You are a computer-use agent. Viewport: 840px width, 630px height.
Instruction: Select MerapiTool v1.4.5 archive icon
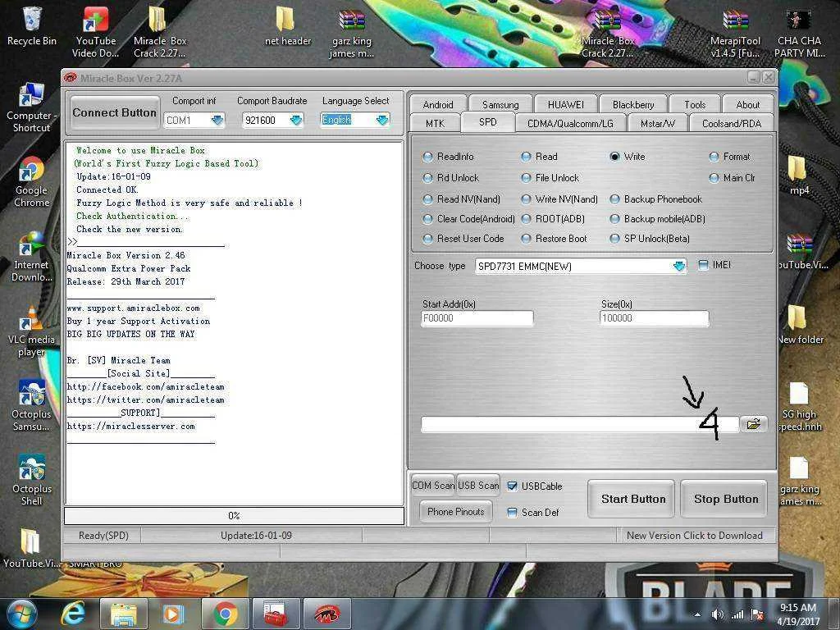point(735,33)
